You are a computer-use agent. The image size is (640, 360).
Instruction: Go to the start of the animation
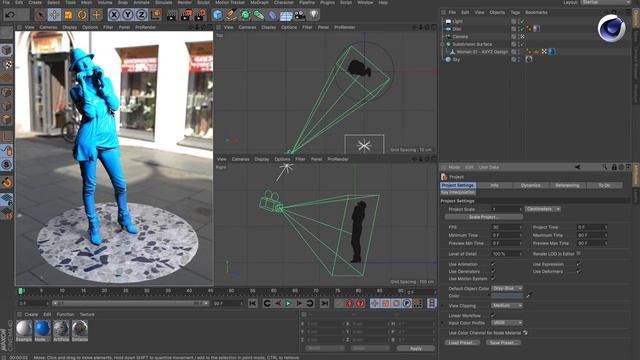(253, 303)
